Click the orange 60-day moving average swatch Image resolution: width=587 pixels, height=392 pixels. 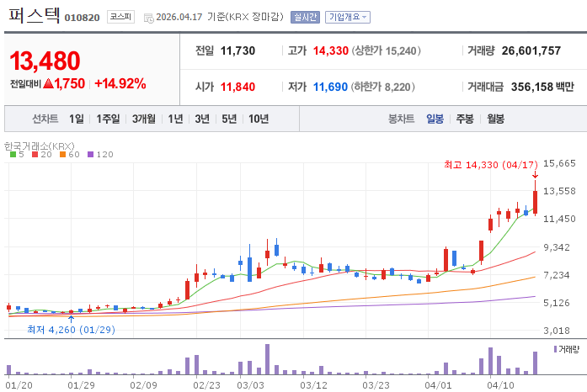click(62, 155)
